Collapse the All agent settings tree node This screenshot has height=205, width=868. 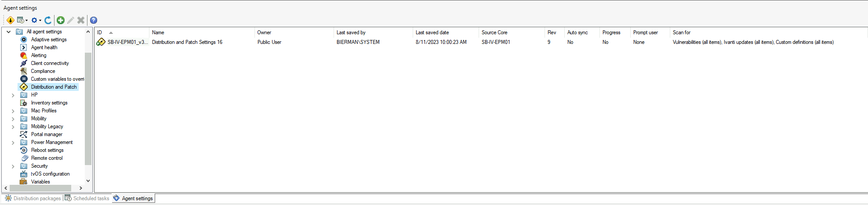point(8,32)
